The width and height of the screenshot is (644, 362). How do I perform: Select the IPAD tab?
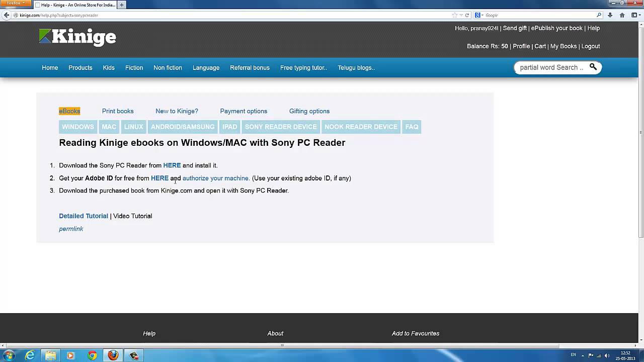pyautogui.click(x=230, y=127)
